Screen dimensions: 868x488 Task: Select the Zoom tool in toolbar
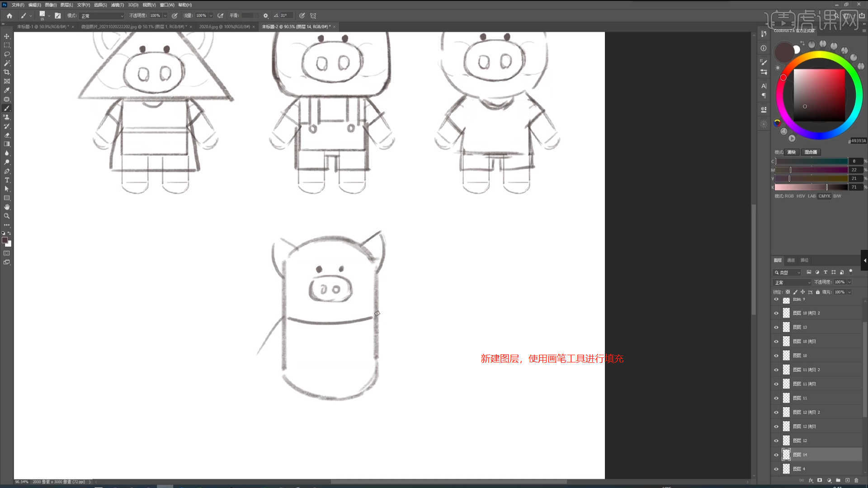(x=7, y=216)
